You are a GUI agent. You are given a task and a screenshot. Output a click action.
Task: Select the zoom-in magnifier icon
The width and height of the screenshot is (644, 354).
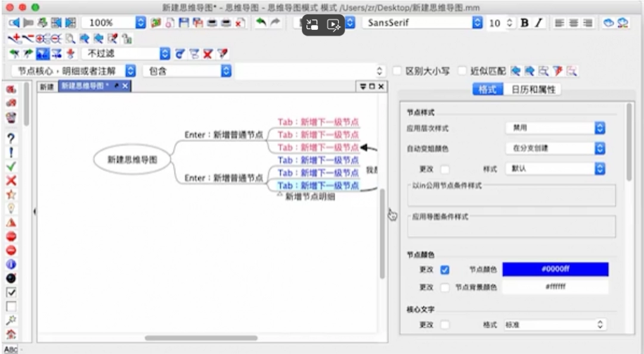[39, 38]
